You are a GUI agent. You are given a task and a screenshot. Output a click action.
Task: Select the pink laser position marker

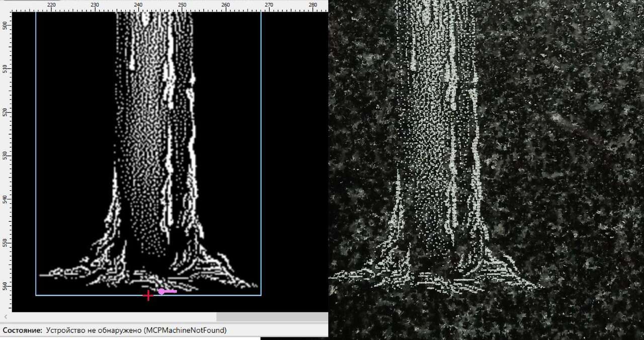(162, 291)
